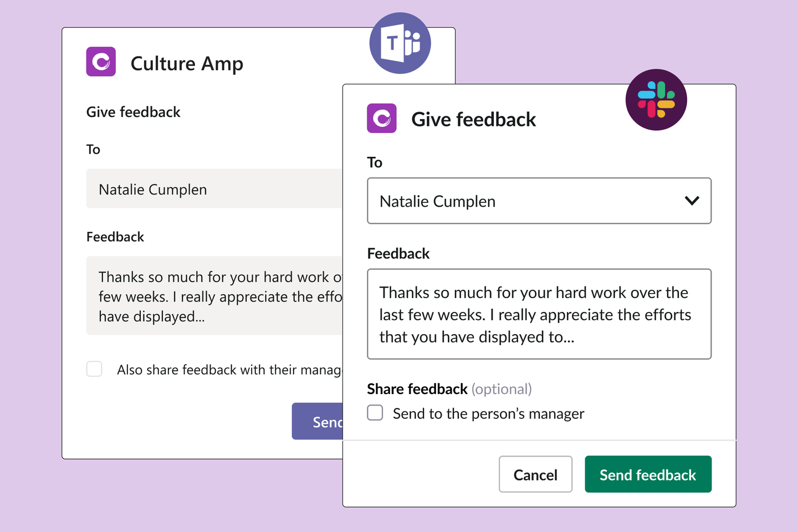
Task: Click the 'Culture Amp' title text
Action: click(x=187, y=64)
